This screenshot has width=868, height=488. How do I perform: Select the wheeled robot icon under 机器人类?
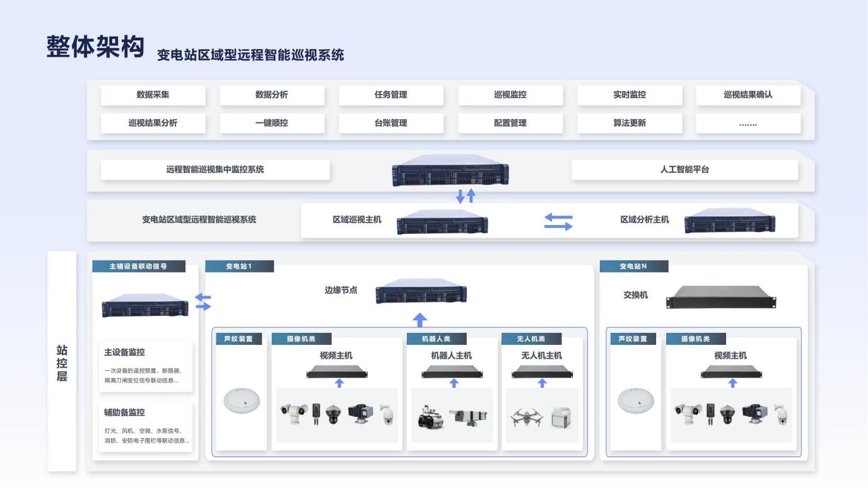[431, 417]
